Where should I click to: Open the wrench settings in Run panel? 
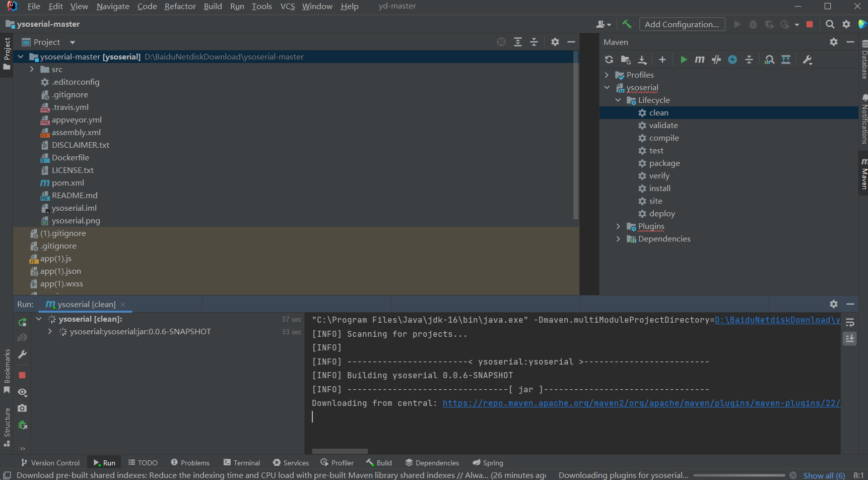point(22,354)
